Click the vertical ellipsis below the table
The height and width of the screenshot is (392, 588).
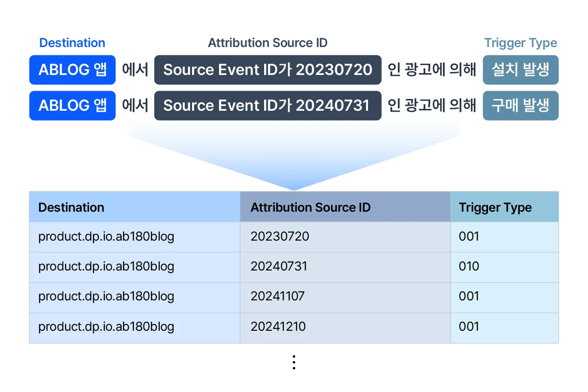294,362
